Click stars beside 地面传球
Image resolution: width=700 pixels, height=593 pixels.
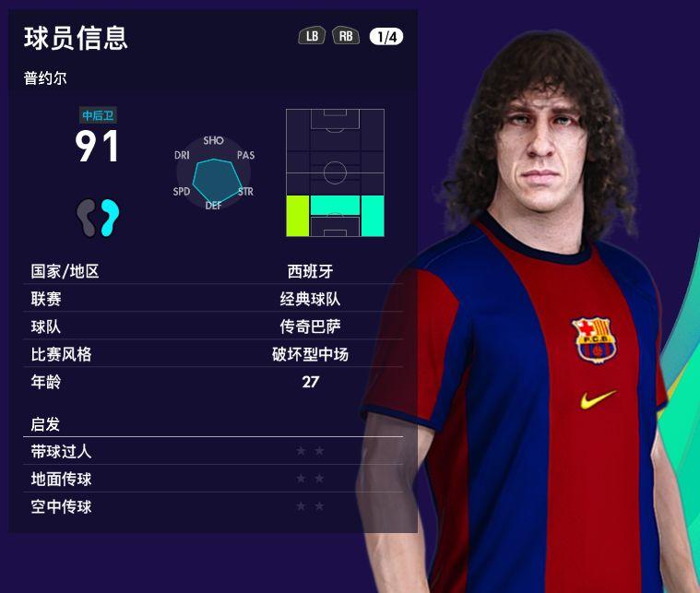(x=310, y=479)
